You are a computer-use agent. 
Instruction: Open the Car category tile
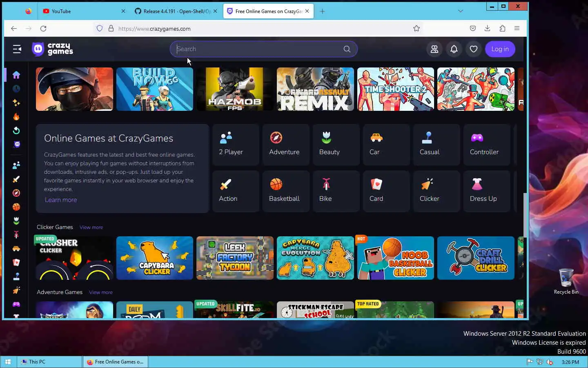pos(386,144)
